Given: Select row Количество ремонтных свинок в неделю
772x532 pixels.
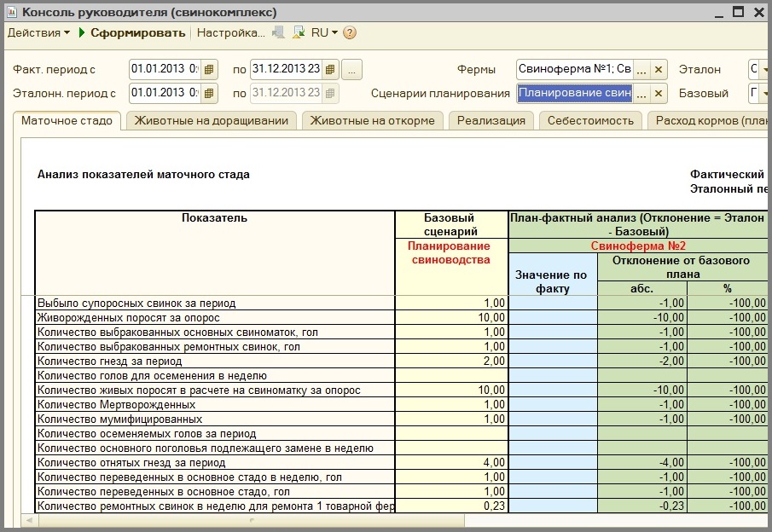Looking at the screenshot, I should coord(215,506).
